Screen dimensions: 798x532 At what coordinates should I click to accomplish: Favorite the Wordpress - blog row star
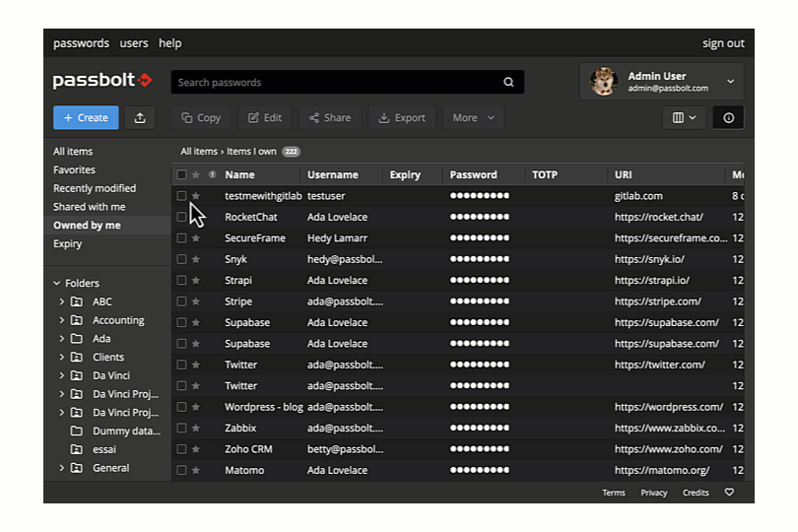click(196, 407)
